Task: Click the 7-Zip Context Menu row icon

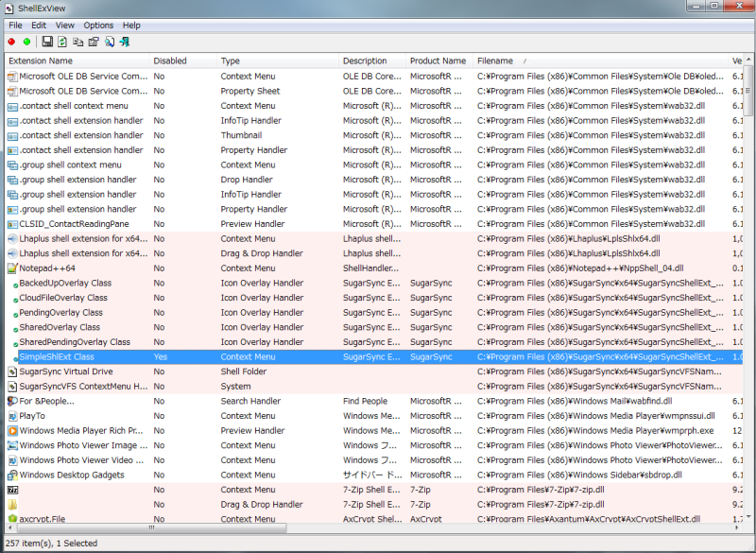Action: [12, 490]
